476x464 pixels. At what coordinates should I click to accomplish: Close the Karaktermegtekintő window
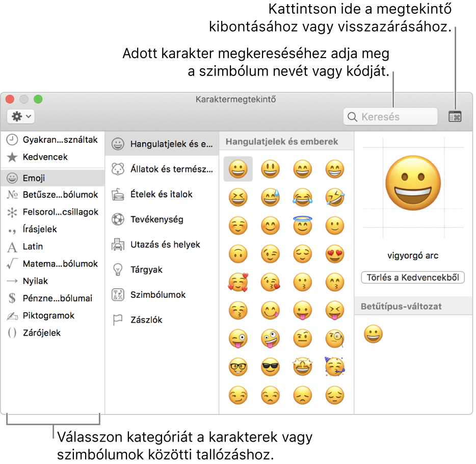(x=10, y=99)
